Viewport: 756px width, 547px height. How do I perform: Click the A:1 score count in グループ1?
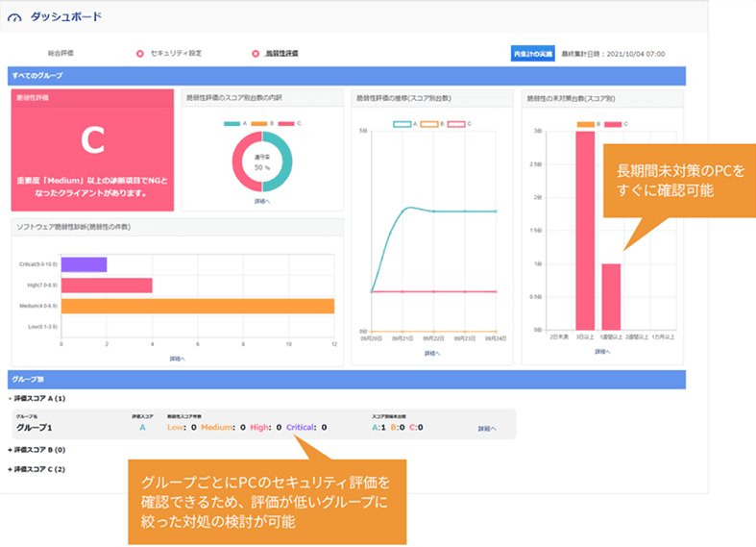tap(379, 427)
